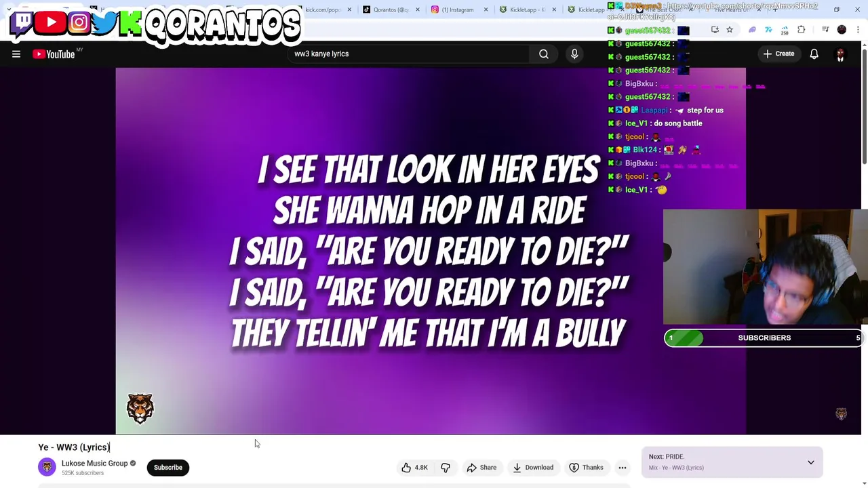Close the first Kicklet.app tab
868x488 pixels.
pyautogui.click(x=555, y=9)
